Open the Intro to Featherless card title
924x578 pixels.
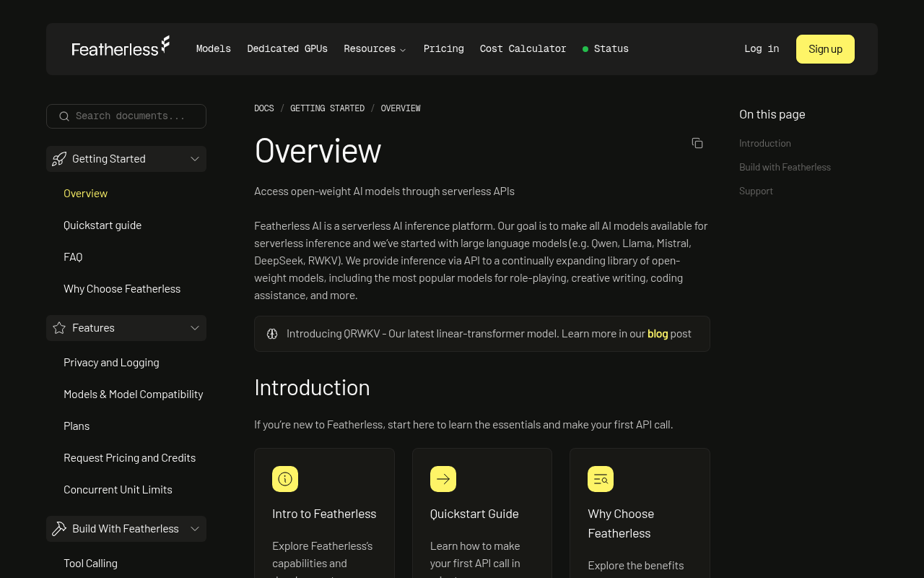coord(324,514)
